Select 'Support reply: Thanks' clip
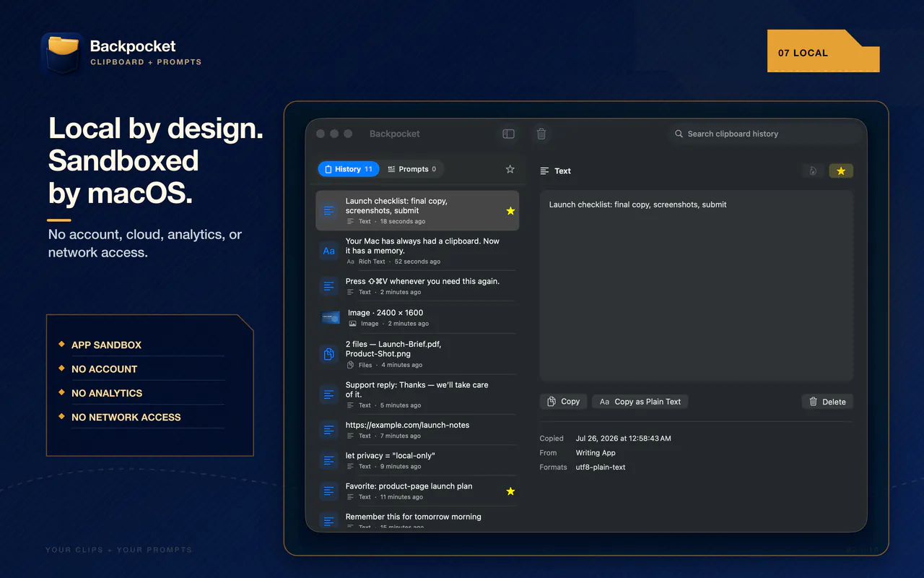Image resolution: width=924 pixels, height=578 pixels. (417, 389)
